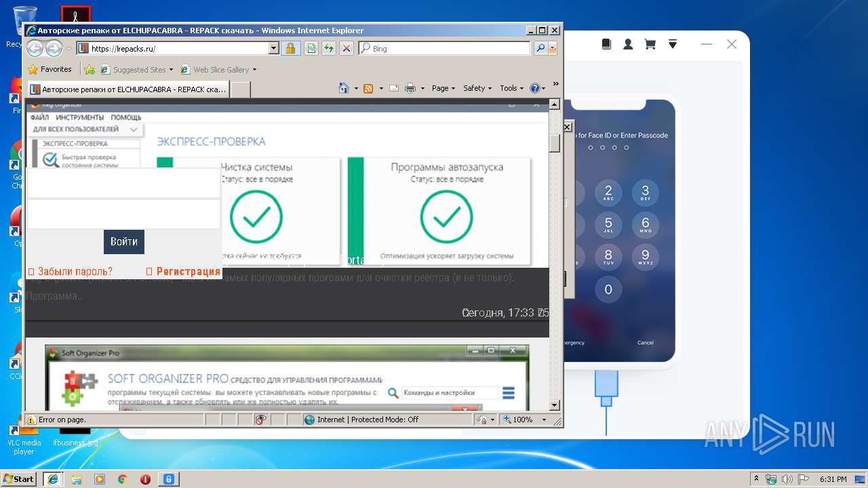Tap passcode digit 0 on phone image
868x488 pixels.
point(608,289)
